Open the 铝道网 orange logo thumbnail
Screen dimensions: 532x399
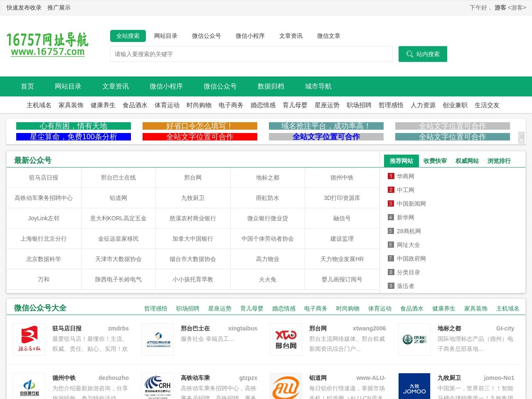click(x=286, y=386)
